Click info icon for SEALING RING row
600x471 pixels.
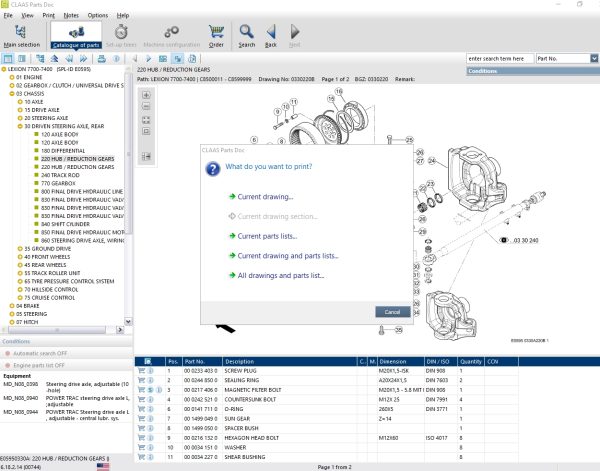tap(150, 381)
